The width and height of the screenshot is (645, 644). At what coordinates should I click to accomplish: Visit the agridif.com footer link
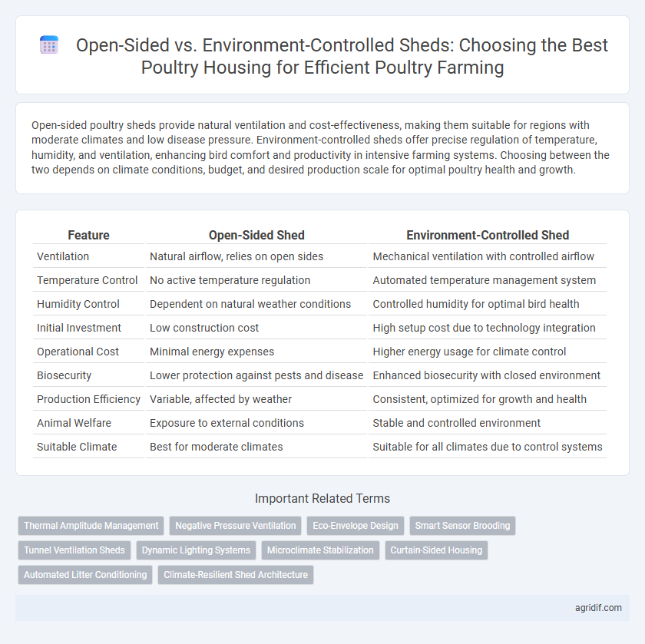click(x=598, y=608)
